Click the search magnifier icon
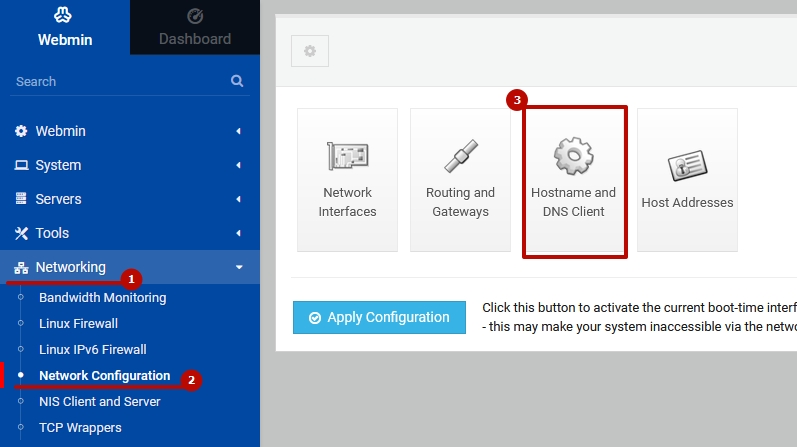The height and width of the screenshot is (447, 797). click(237, 81)
